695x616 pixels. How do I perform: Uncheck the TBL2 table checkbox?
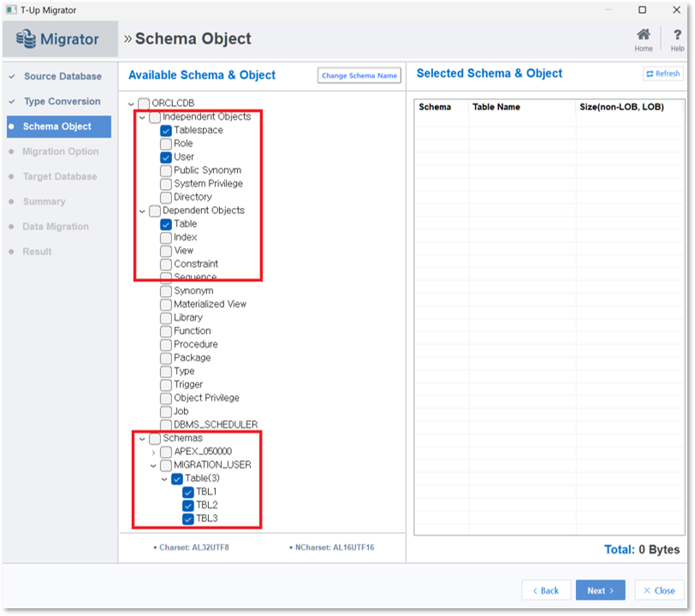188,506
